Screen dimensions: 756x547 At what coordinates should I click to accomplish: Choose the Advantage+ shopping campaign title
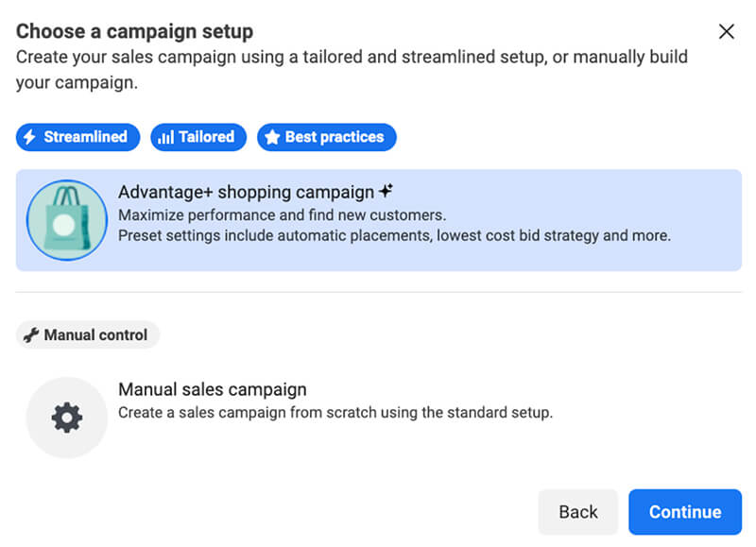coord(246,192)
